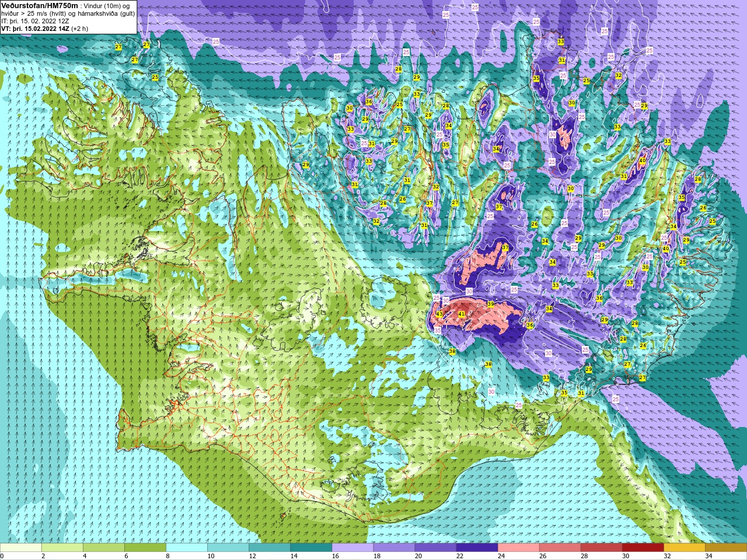Viewport: 747px width, 560px height.
Task: Select the 'VT: þri. 15.02.2022 14Z' valid time line
Action: (36, 28)
